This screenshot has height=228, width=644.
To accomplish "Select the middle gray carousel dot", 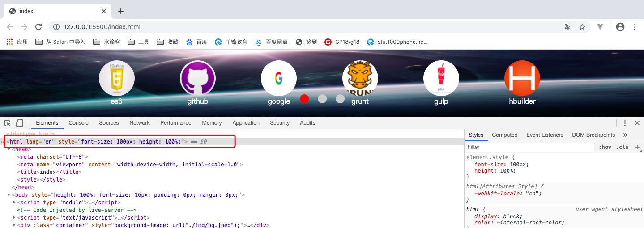I will (x=322, y=99).
